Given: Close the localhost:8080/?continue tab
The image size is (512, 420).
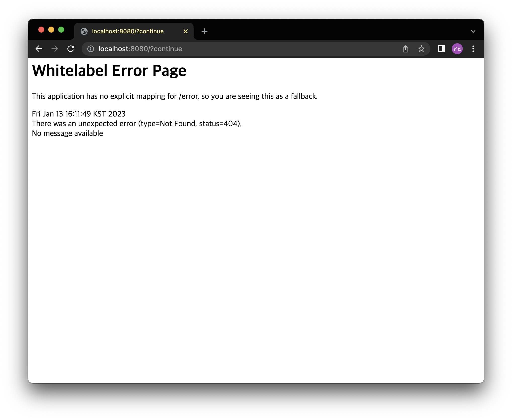Looking at the screenshot, I should point(186,31).
